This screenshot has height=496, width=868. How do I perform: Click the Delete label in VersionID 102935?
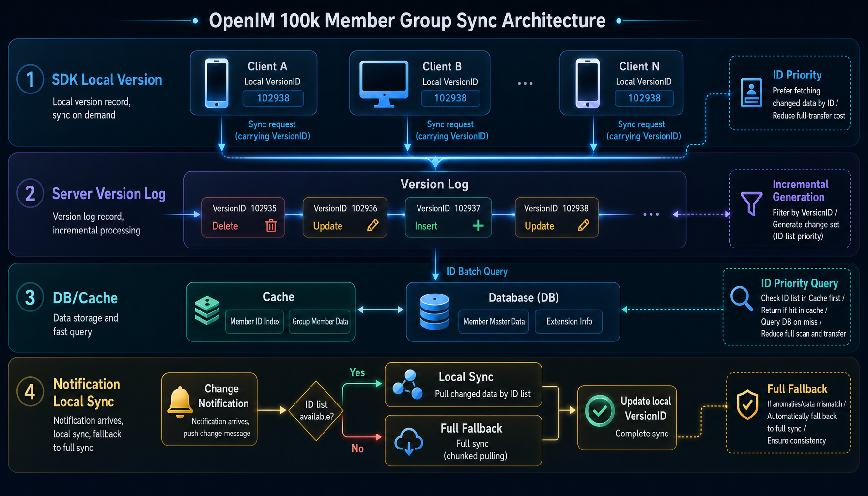225,226
